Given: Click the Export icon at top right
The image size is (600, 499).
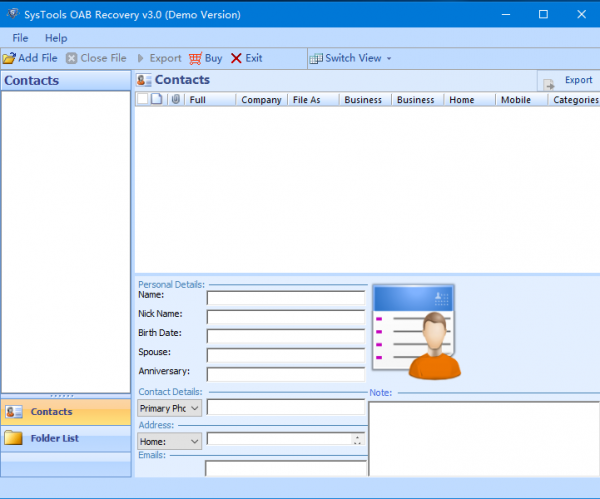Looking at the screenshot, I should click(548, 84).
